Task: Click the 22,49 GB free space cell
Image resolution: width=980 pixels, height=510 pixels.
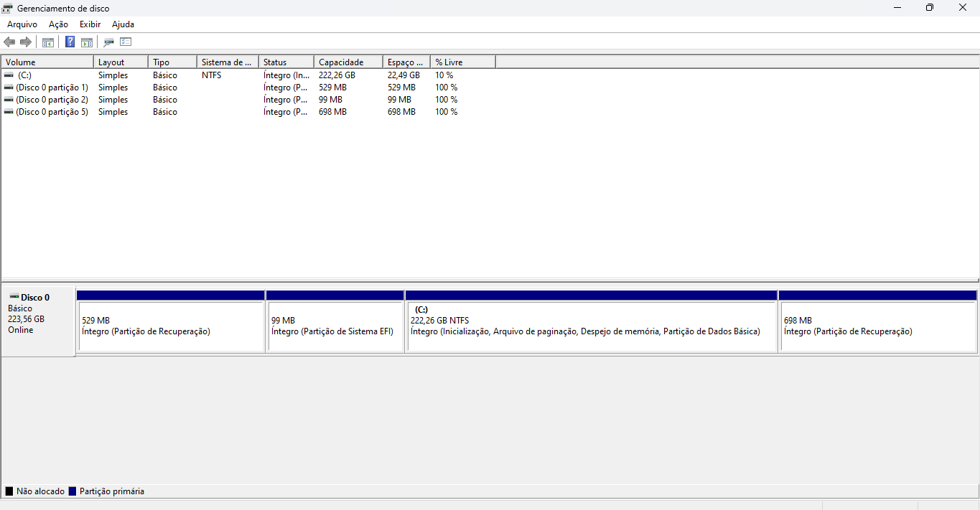Action: pos(403,75)
